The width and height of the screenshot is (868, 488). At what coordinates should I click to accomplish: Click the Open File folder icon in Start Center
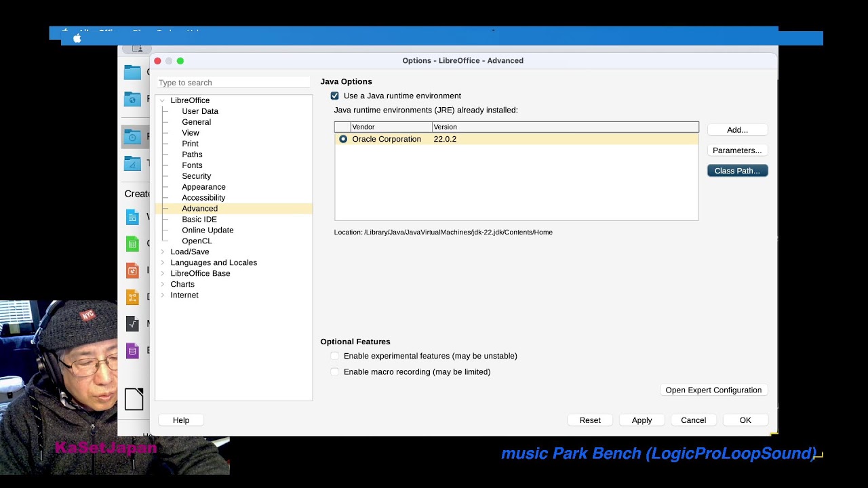point(132,72)
